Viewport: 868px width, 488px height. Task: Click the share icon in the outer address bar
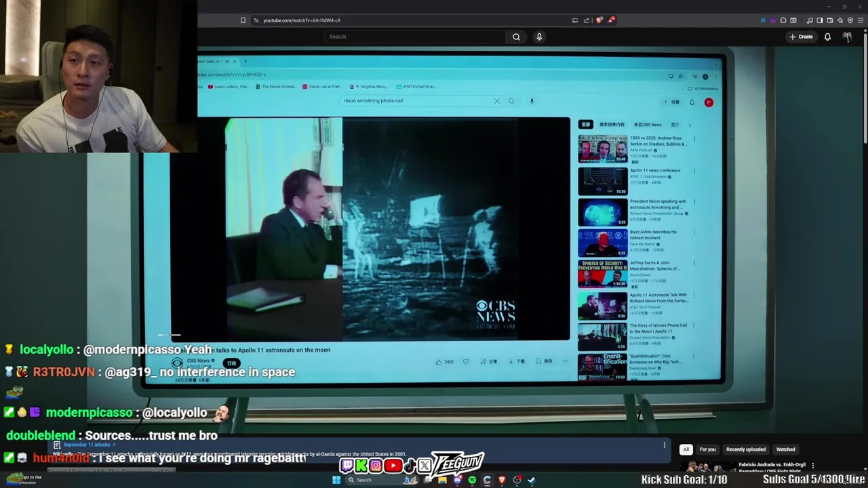point(587,20)
